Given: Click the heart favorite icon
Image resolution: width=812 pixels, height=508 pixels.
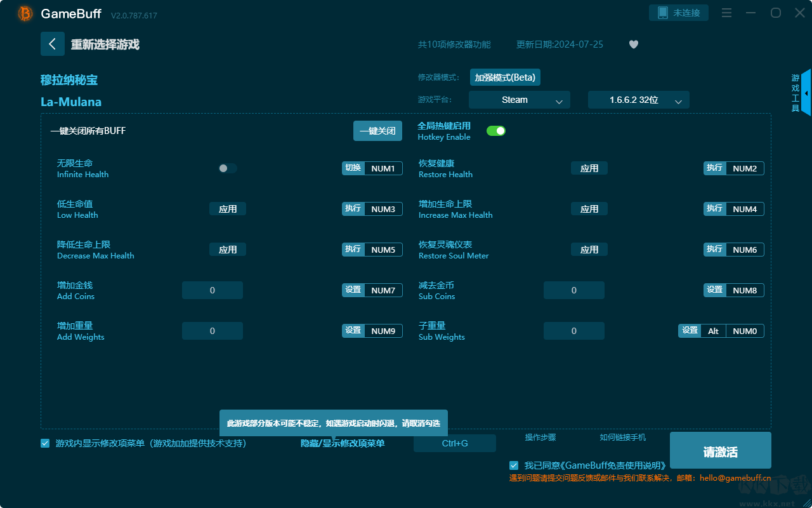Looking at the screenshot, I should tap(634, 44).
